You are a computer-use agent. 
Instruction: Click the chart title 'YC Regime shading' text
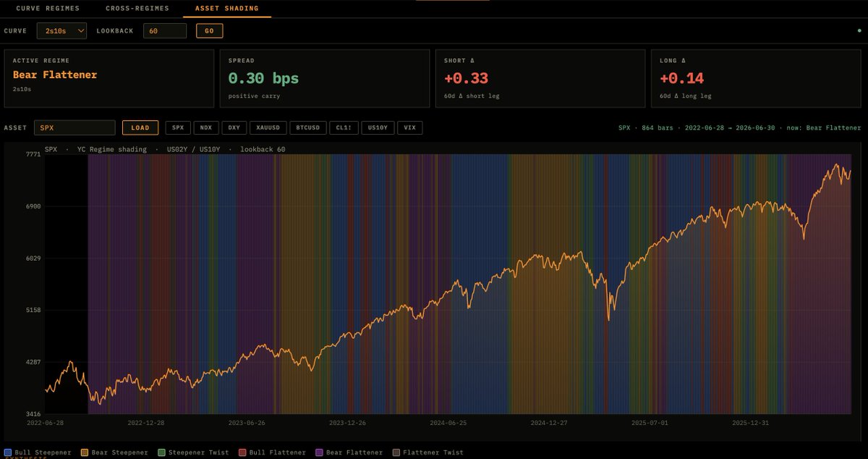[112, 149]
